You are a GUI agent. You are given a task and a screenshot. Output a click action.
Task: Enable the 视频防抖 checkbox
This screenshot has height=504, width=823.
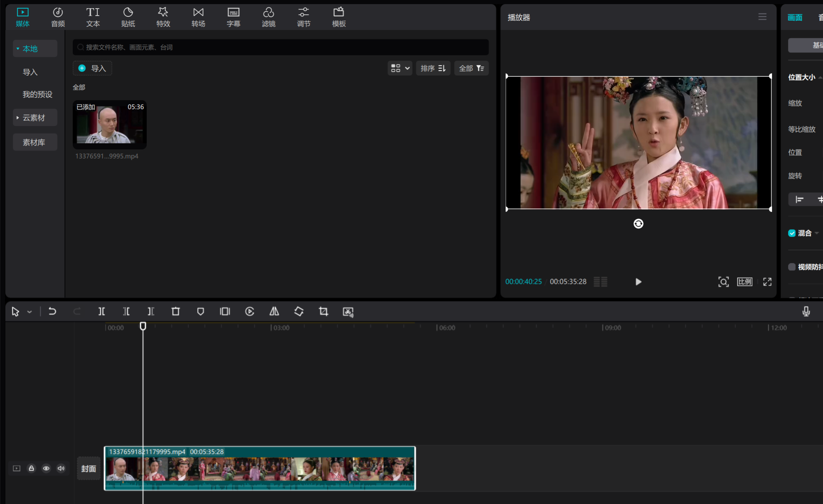tap(792, 267)
